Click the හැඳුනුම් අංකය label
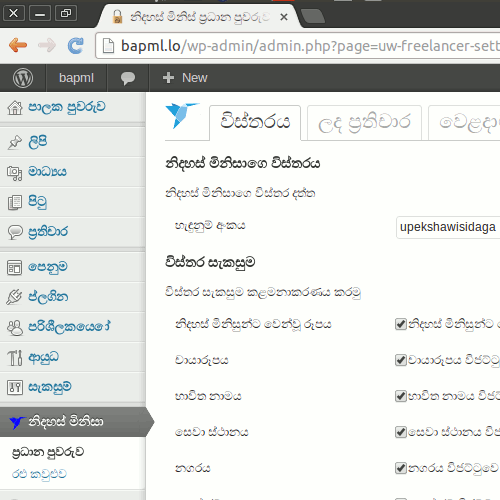This screenshot has height=500, width=500. click(210, 226)
